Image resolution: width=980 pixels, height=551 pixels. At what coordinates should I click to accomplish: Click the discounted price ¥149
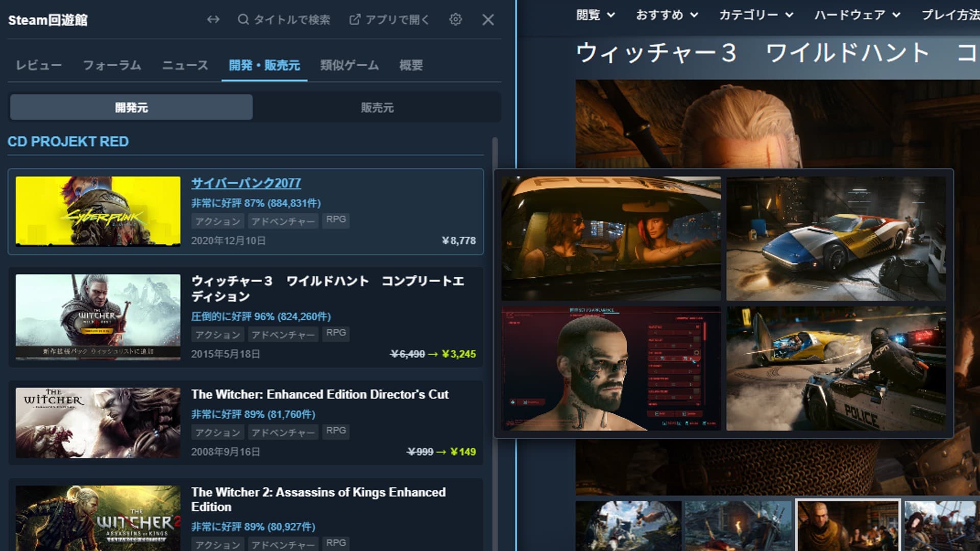point(463,452)
